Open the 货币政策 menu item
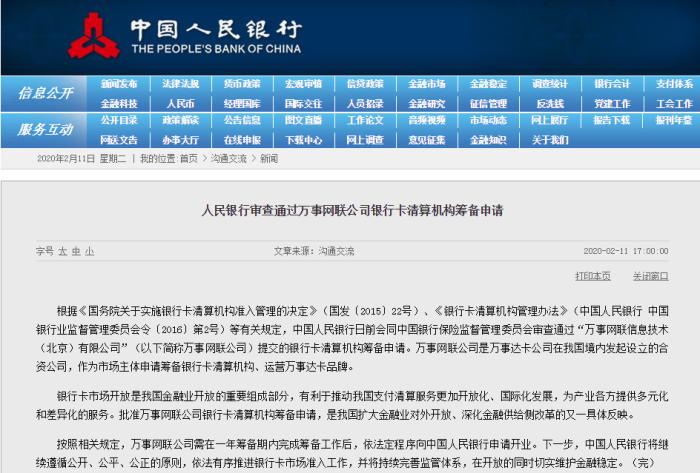The width and height of the screenshot is (700, 473). pyautogui.click(x=242, y=84)
